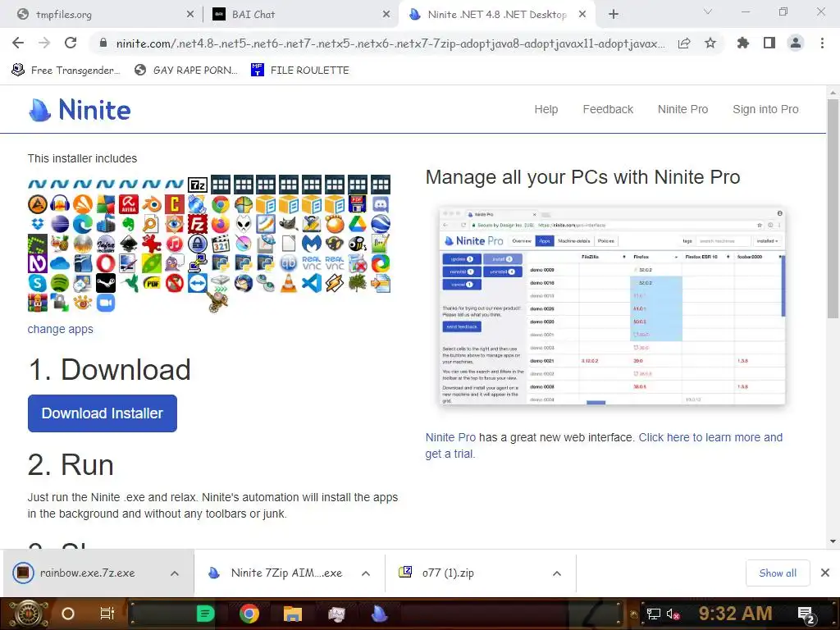Click the Google Earth globe icon
This screenshot has width=840, height=630.
pos(381,224)
